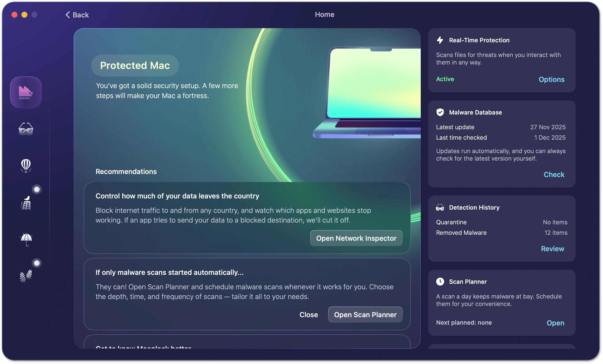The height and width of the screenshot is (364, 603).
Task: Open the Scan Planner from its card link
Action: tap(555, 322)
